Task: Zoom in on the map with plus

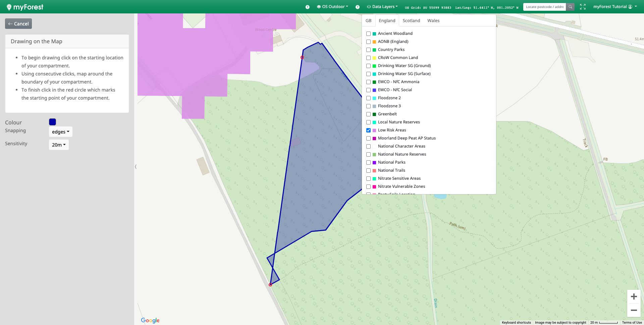Action: [x=634, y=296]
